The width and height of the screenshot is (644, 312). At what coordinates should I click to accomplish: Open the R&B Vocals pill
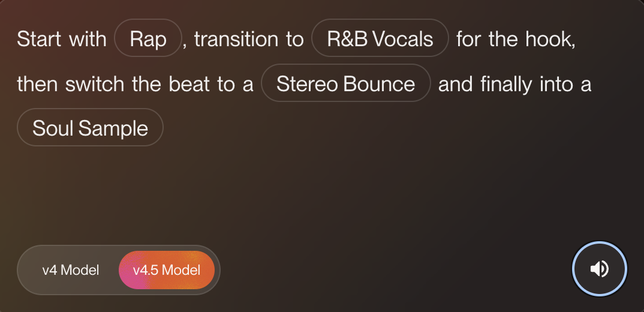[380, 38]
